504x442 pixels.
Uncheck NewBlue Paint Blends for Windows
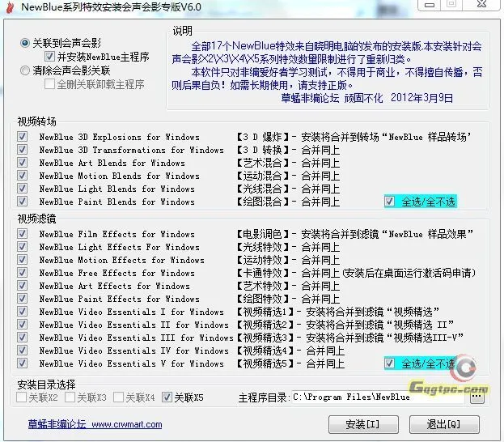click(x=22, y=202)
